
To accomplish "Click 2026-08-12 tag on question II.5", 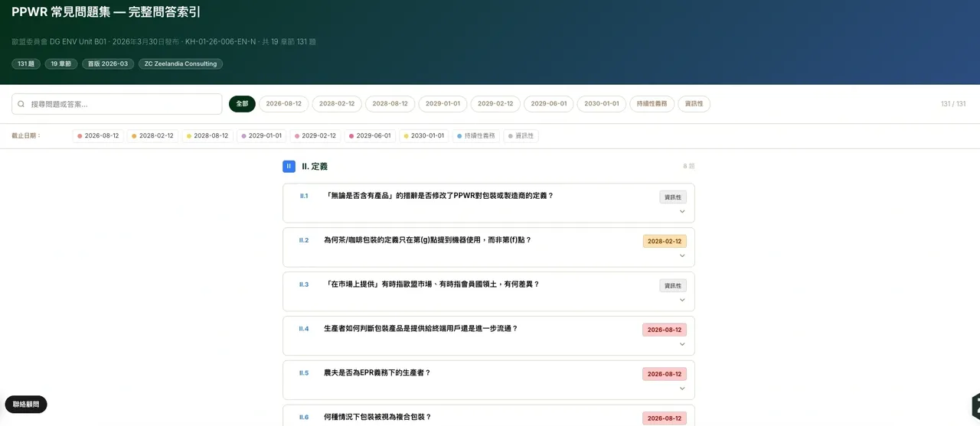I will coord(665,375).
